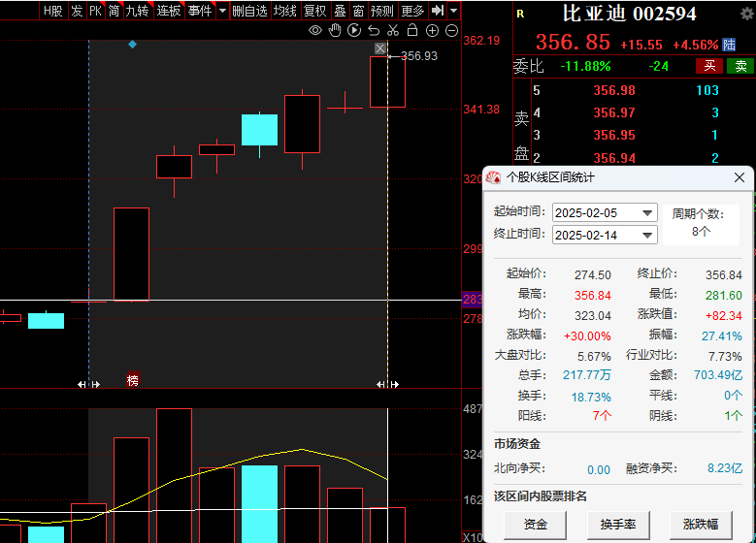This screenshot has width=756, height=543.
Task: Click the tallest red volume bar
Action: [174, 475]
